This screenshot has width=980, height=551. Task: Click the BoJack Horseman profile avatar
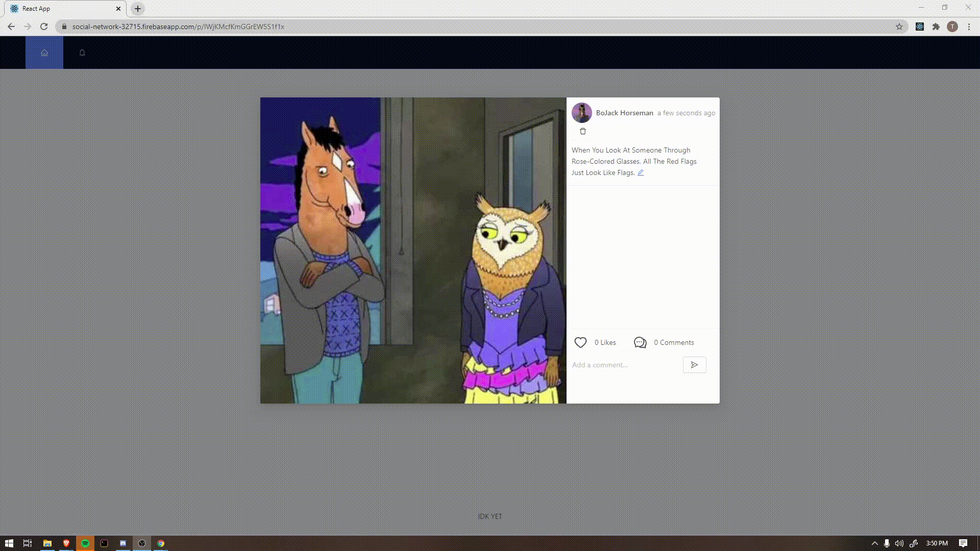click(x=581, y=112)
